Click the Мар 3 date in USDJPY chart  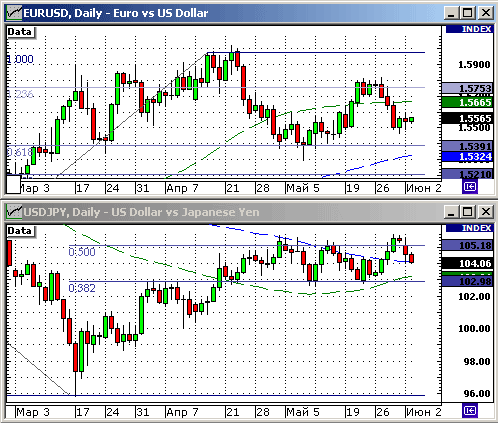click(33, 412)
